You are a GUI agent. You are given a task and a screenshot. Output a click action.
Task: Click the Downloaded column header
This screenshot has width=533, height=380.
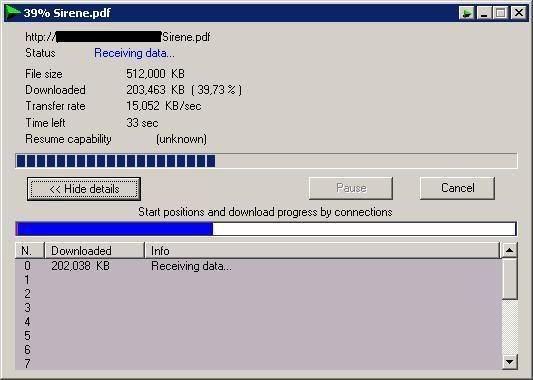tap(94, 251)
